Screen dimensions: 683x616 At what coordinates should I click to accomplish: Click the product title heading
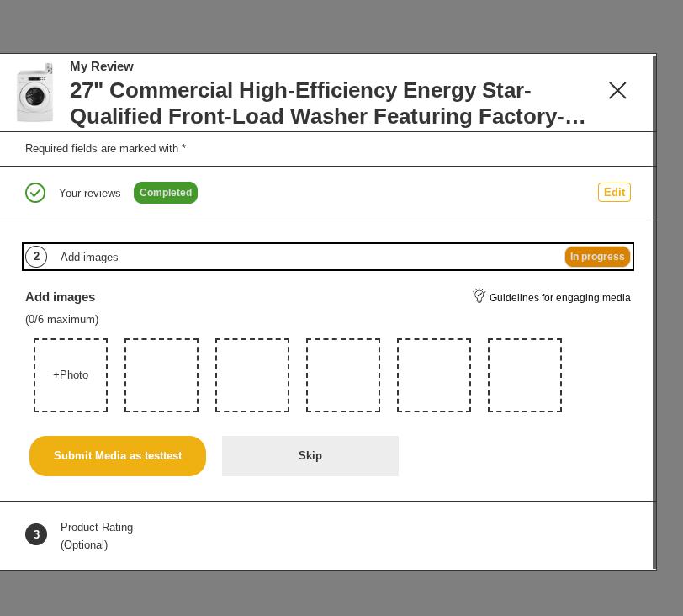(x=327, y=104)
